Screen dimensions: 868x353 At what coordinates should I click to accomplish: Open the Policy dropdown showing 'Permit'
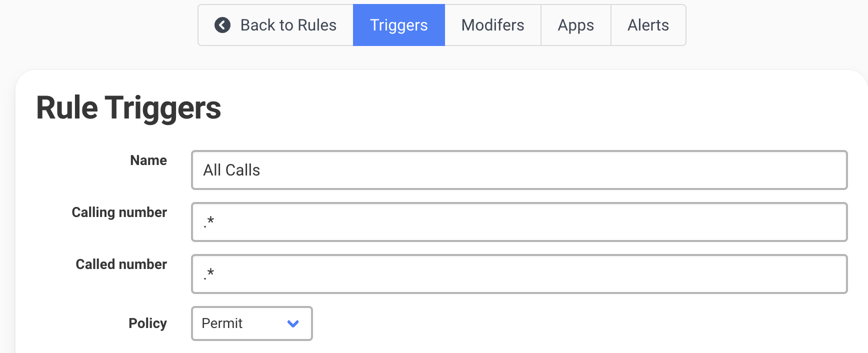click(251, 323)
